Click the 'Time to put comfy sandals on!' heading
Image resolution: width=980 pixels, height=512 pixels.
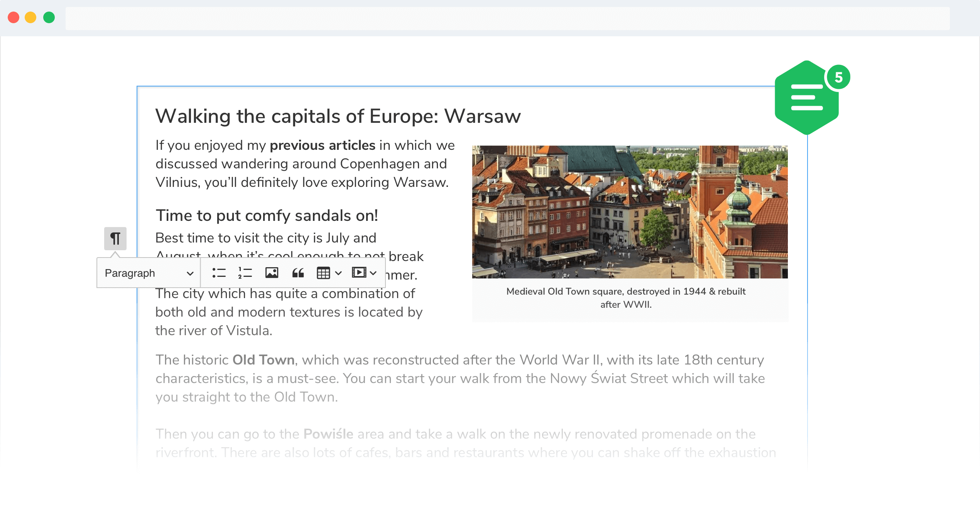[x=267, y=215]
